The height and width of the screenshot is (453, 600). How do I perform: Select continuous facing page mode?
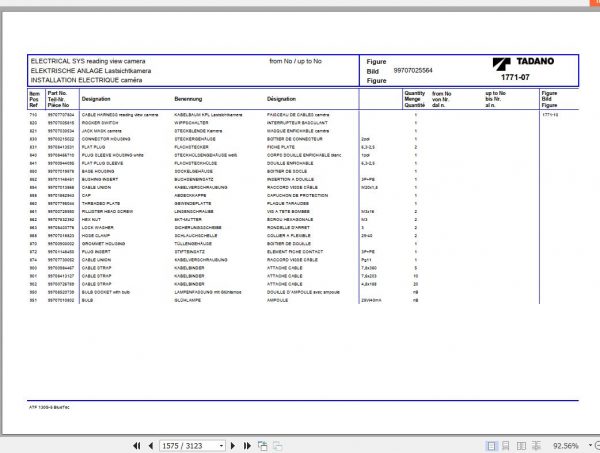tap(536, 446)
